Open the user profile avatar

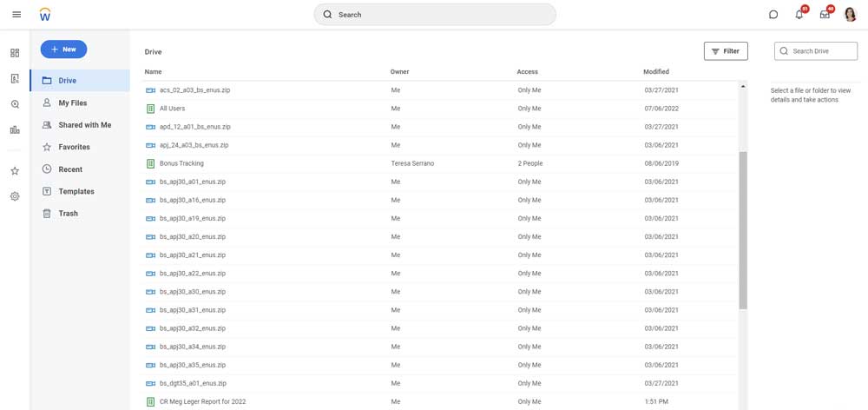click(x=851, y=15)
